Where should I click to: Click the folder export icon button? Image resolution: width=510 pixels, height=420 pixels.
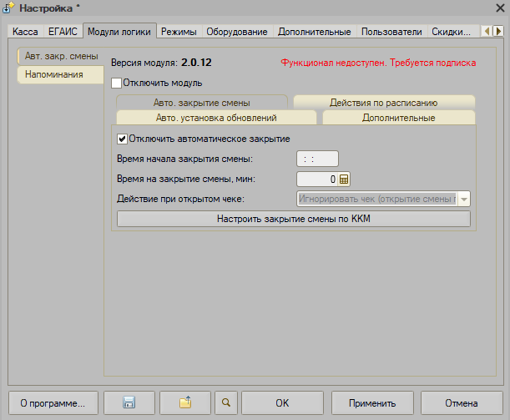(185, 402)
